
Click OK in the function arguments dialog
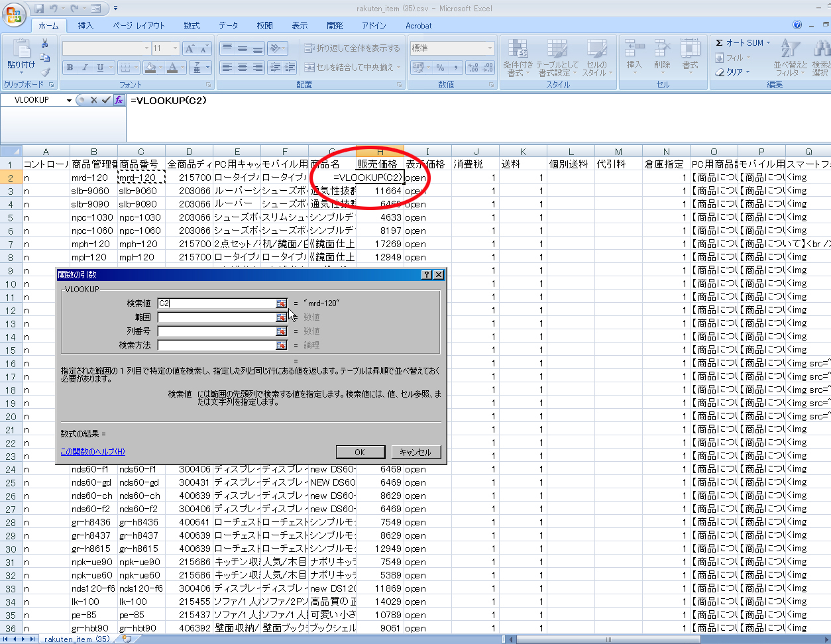[x=360, y=452]
